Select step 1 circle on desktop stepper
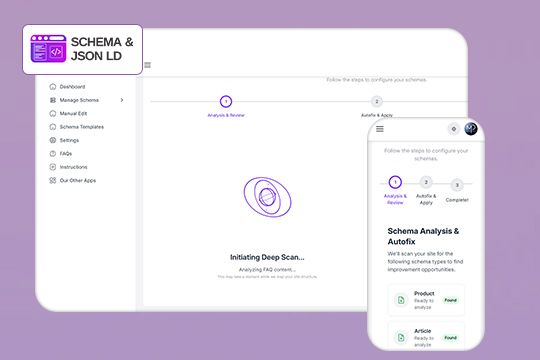Viewport: 540px width, 360px height. 226,102
